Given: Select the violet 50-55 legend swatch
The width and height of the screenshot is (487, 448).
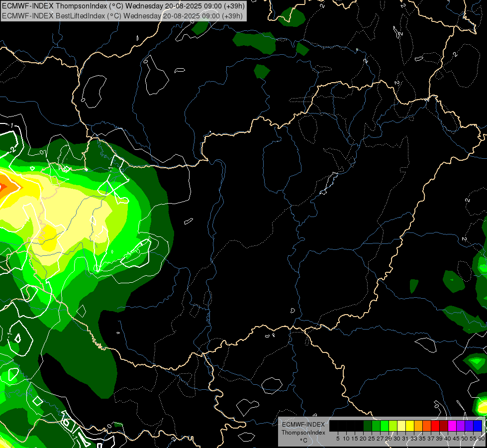Looking at the screenshot, I should pos(469,426).
